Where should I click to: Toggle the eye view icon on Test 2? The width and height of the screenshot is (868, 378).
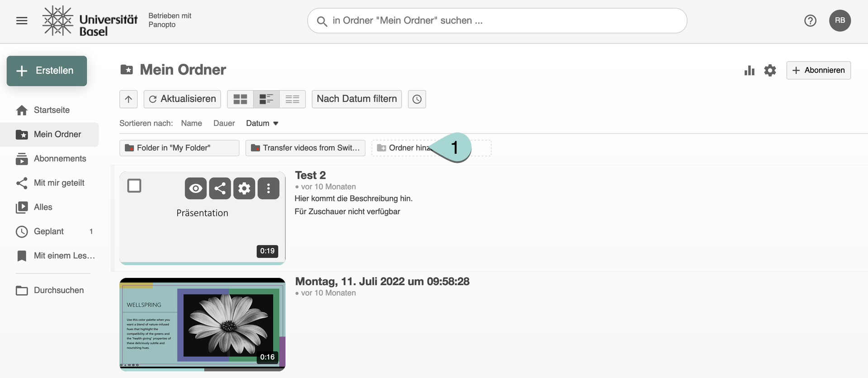(x=195, y=188)
